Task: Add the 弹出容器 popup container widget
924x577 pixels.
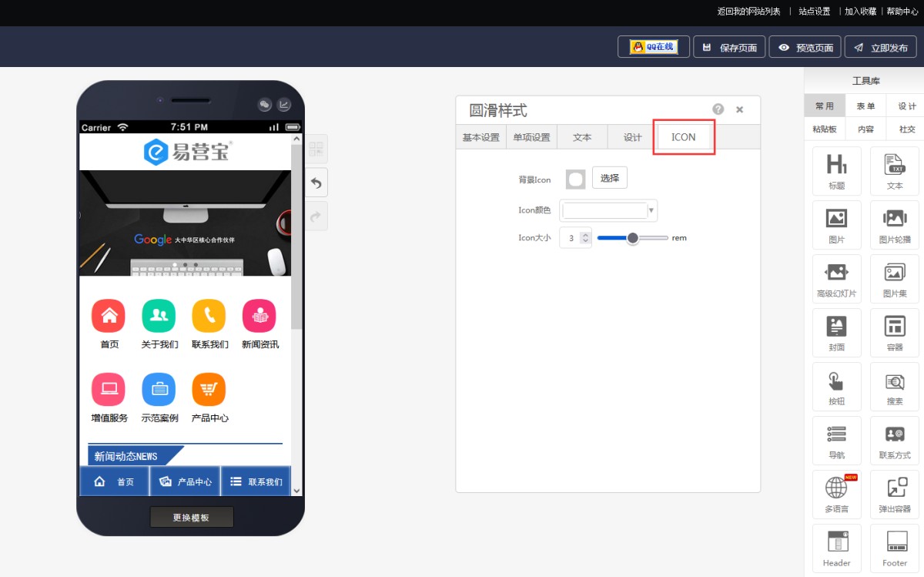Action: tap(895, 495)
